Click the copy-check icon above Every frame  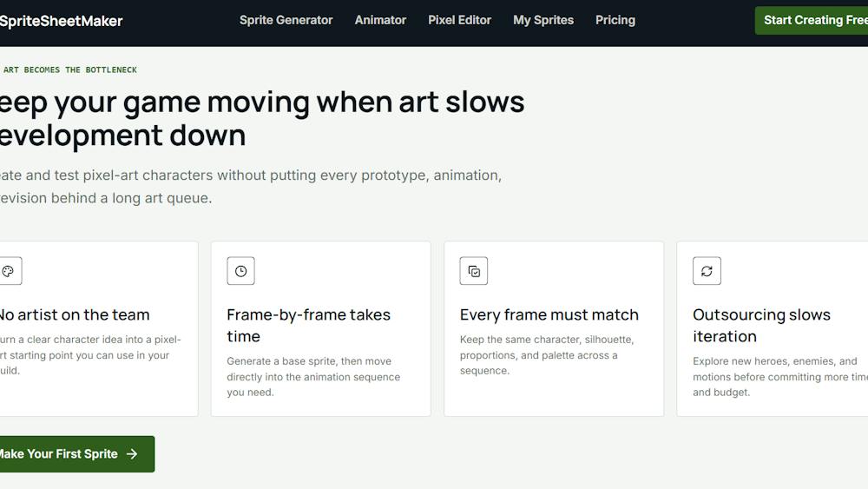474,271
